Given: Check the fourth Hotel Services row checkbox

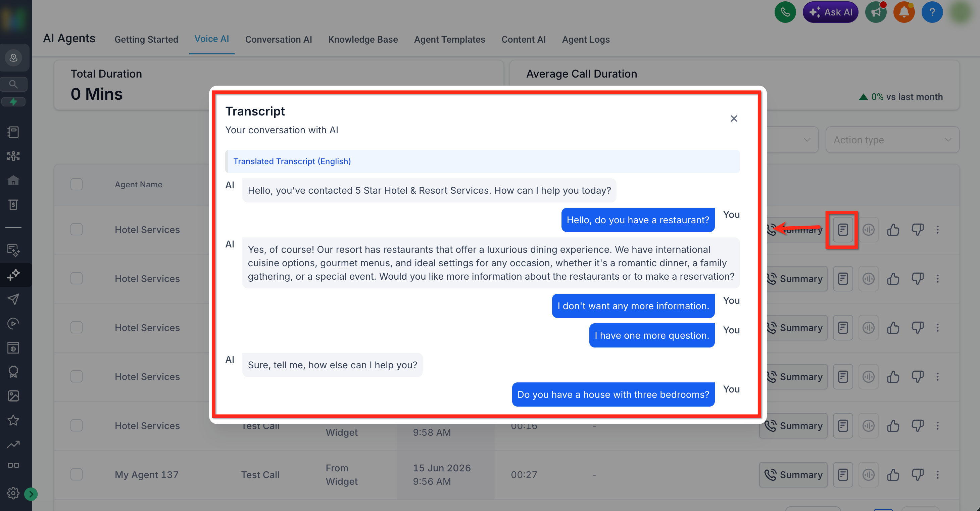Looking at the screenshot, I should (76, 376).
